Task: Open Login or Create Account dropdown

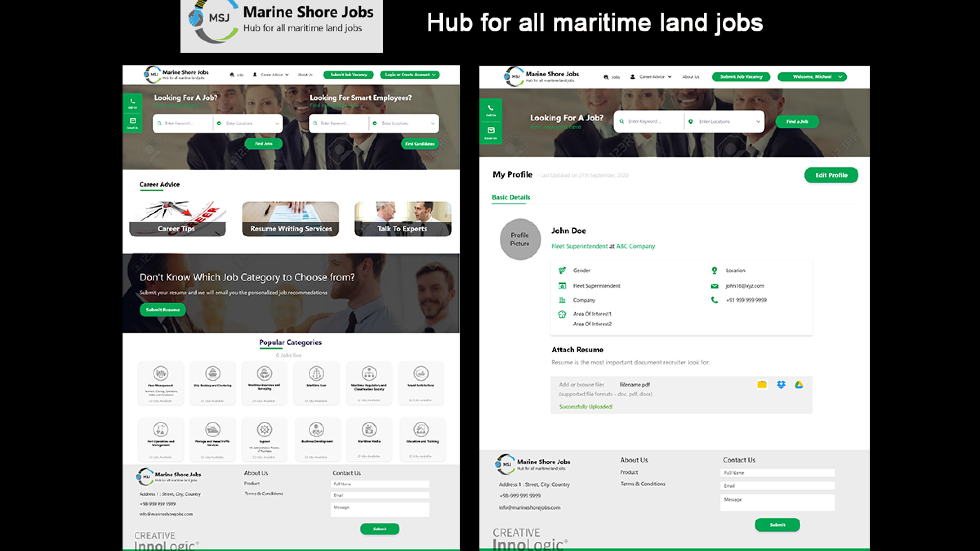Action: tap(410, 75)
